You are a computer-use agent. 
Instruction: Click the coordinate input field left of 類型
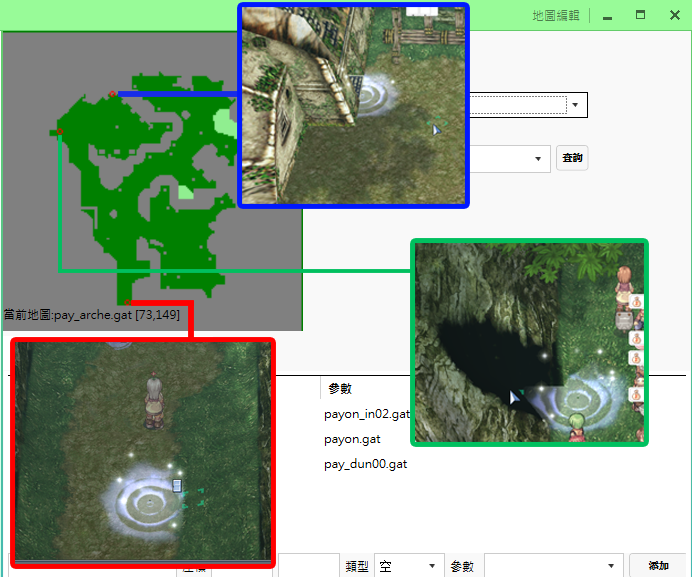pos(308,566)
